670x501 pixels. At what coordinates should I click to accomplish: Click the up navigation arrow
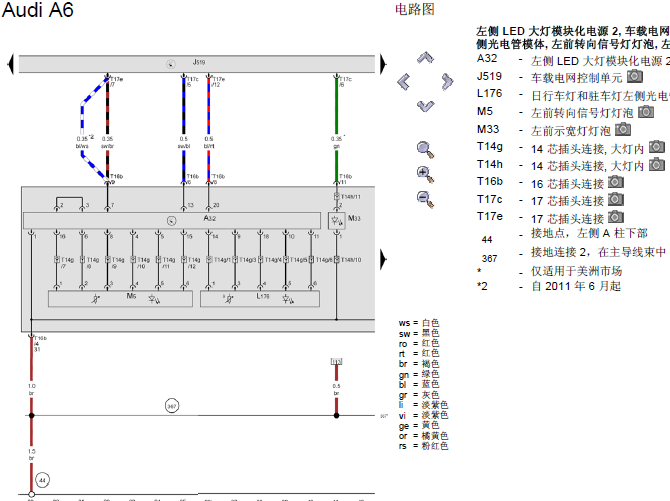pyautogui.click(x=425, y=58)
